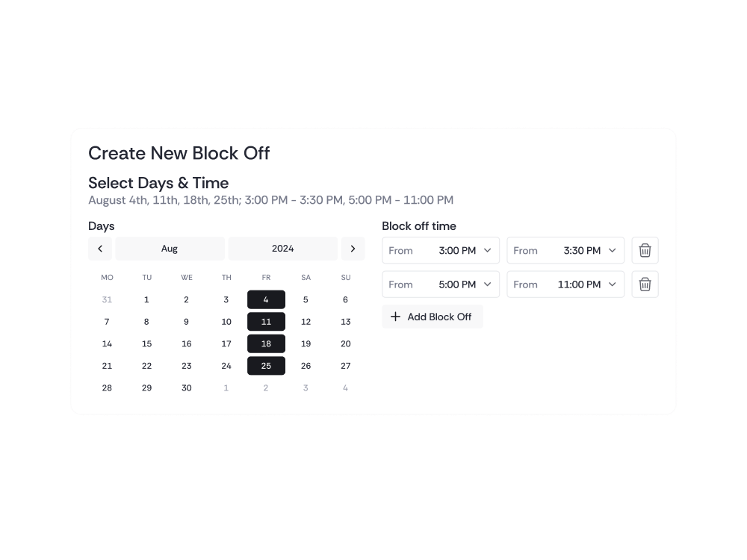Viewport: 747px width, 560px height.
Task: Select August 12th in the calendar
Action: click(306, 321)
